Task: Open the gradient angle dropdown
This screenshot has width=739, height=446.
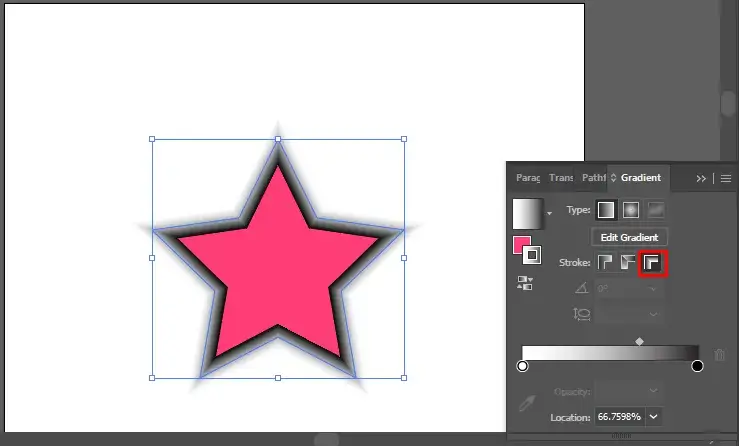Action: coord(653,289)
